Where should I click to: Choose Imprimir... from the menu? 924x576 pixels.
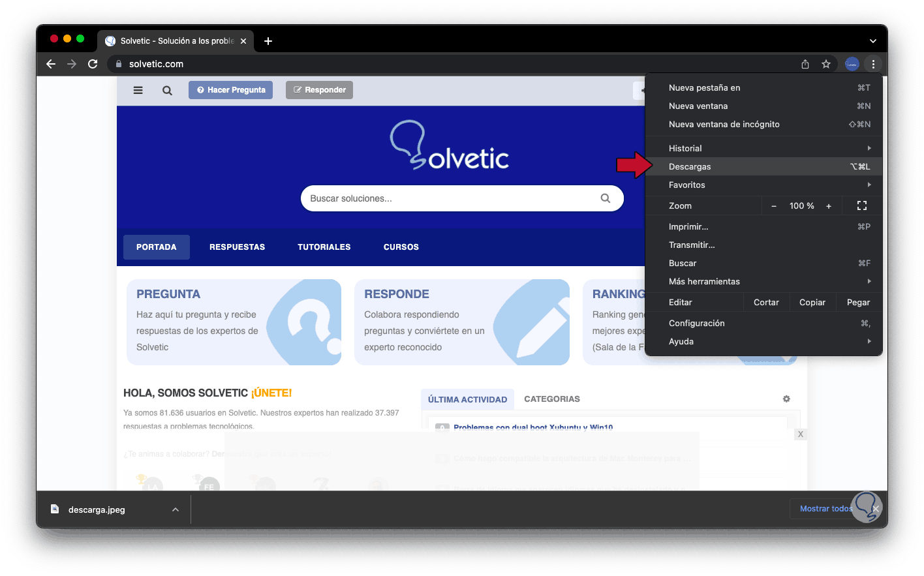point(763,226)
